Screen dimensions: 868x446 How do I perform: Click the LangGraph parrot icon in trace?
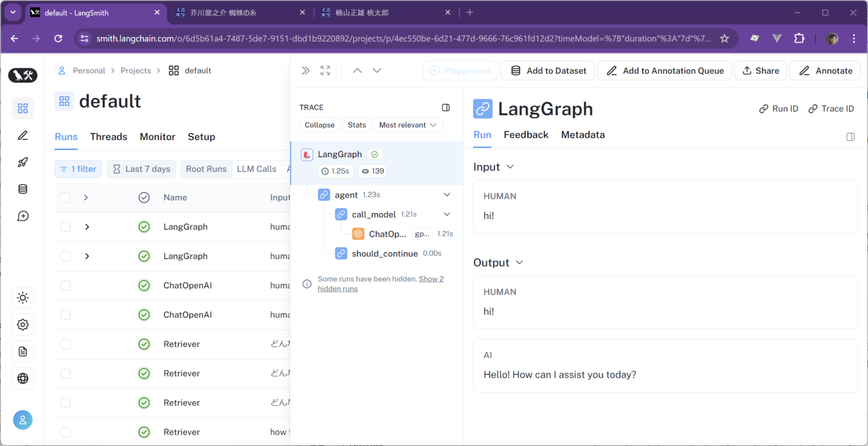coord(306,154)
